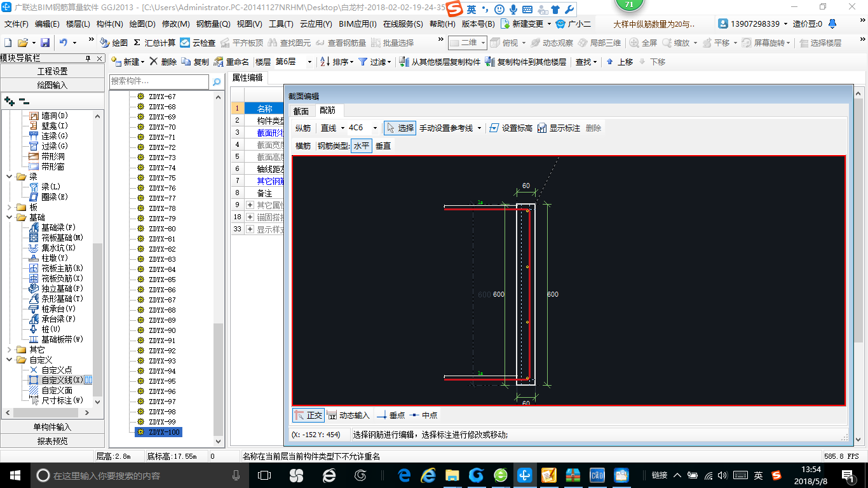Open Internet Explorer from the taskbar
Screen dimensions: 868x488
click(428, 475)
